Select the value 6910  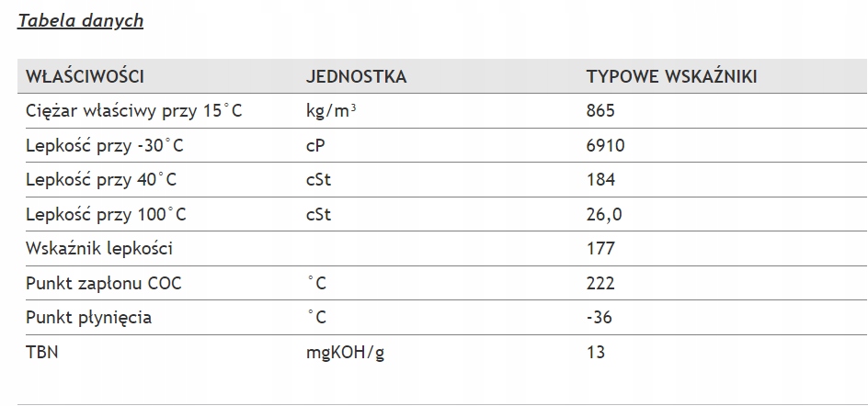tap(605, 145)
